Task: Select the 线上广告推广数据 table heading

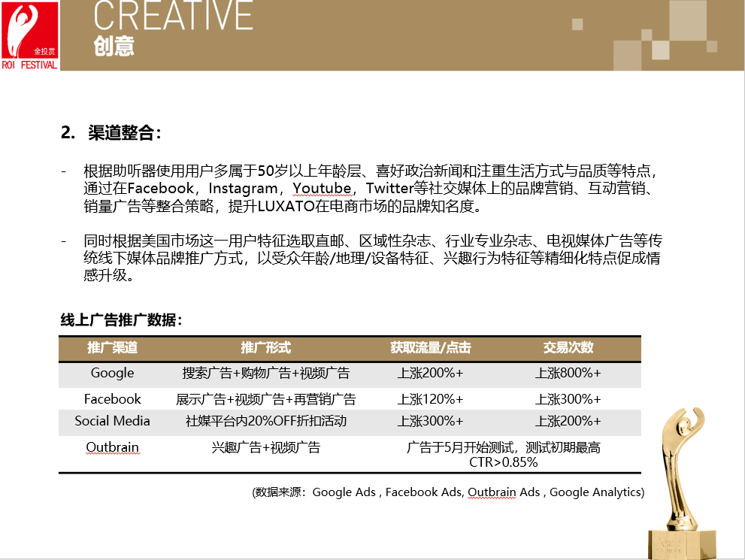Action: tap(120, 319)
